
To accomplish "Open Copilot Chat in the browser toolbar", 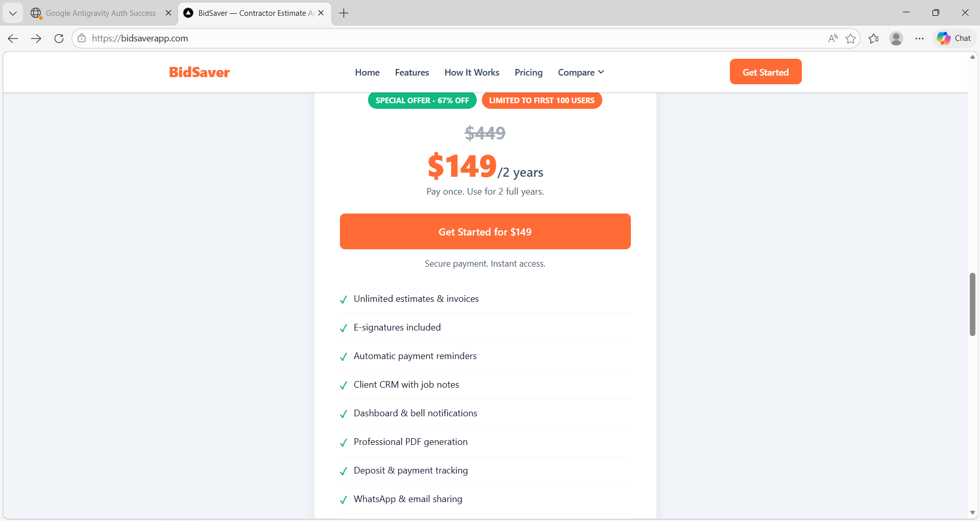I will pos(954,38).
